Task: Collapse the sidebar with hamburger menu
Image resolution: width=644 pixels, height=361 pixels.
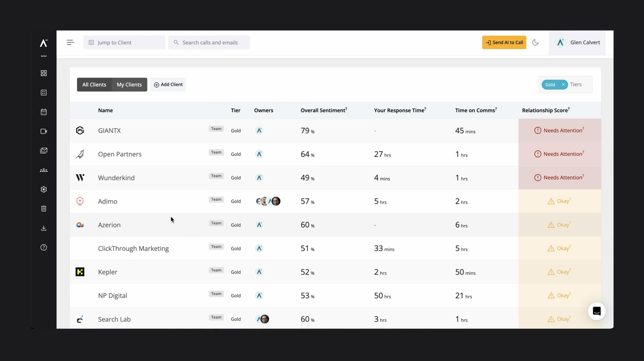Action: click(x=70, y=42)
